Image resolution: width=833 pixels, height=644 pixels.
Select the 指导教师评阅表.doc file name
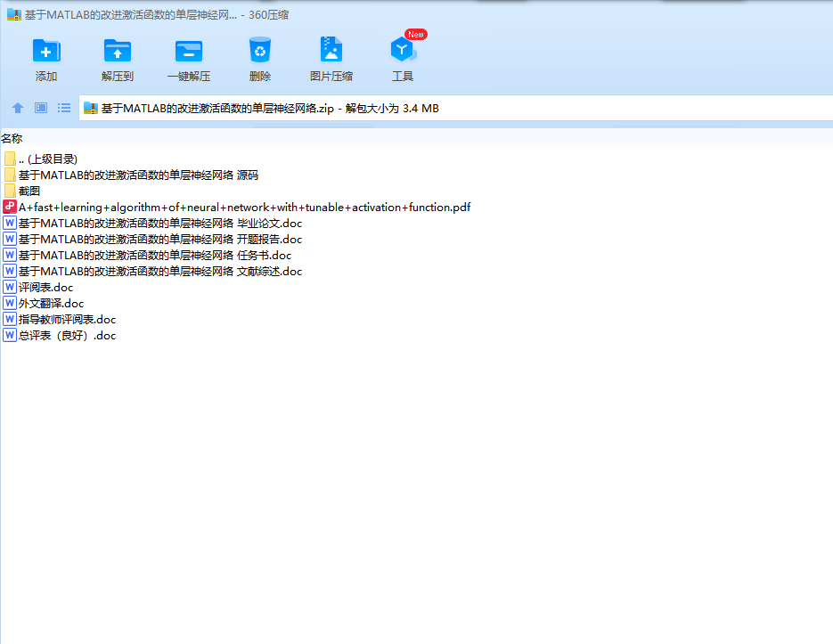pyautogui.click(x=67, y=320)
